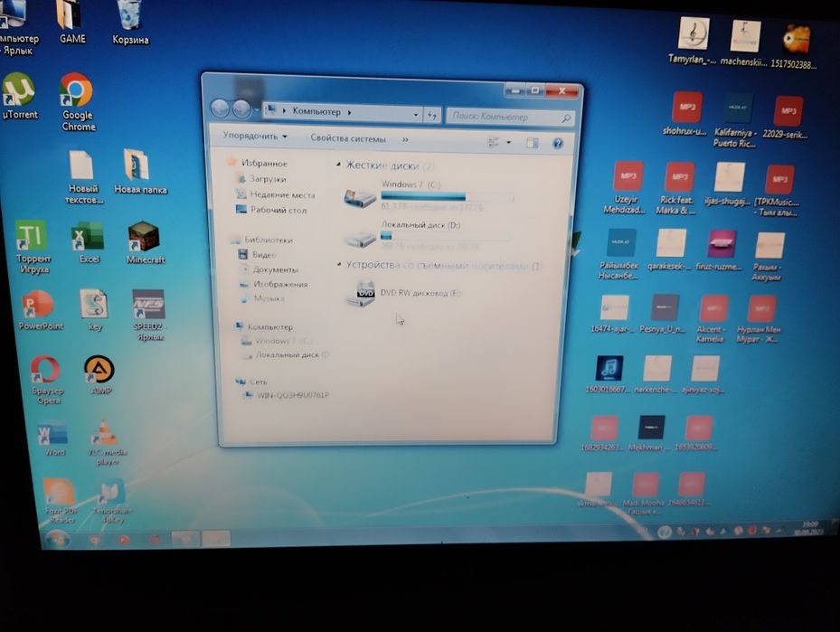The width and height of the screenshot is (840, 632).
Task: Select Недавние места in navigation pane
Action: [282, 194]
